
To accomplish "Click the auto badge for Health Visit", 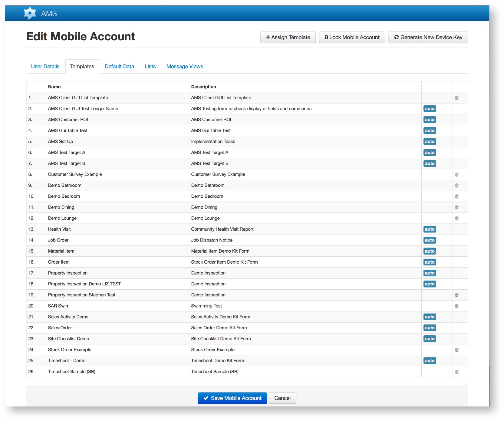I will 430,229.
